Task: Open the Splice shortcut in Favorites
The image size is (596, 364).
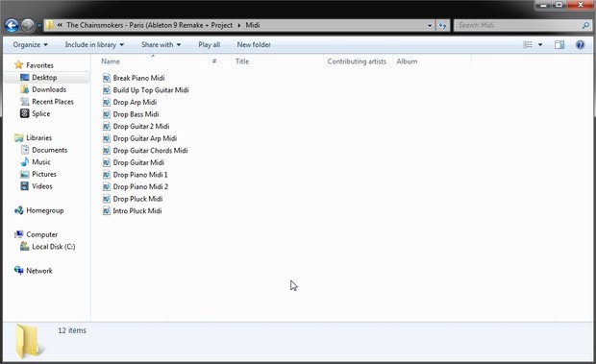Action: (x=40, y=113)
